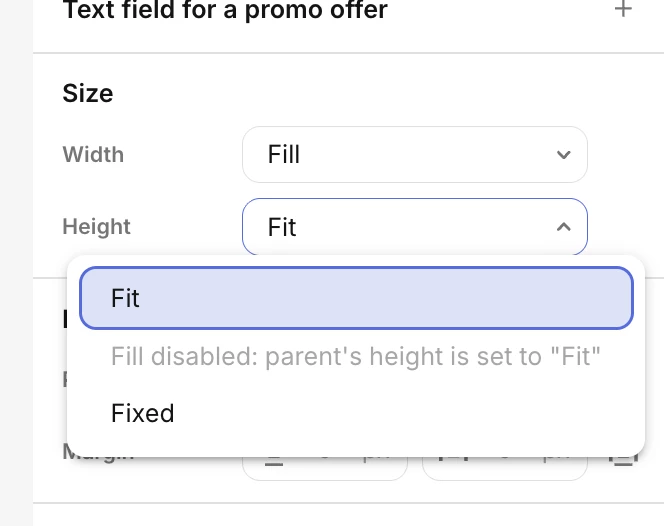Click the disabled Fill option in the Height list
Viewport: 664px width, 526px height.
coord(356,356)
